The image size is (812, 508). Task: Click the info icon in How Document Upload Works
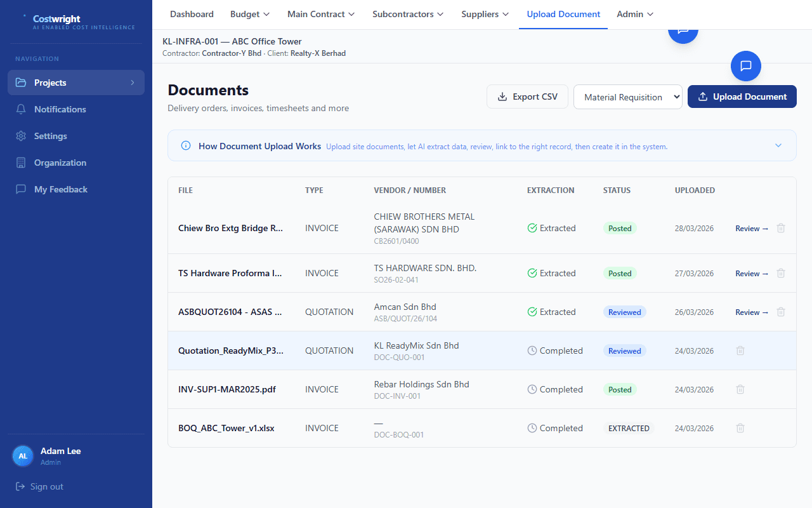pyautogui.click(x=186, y=146)
